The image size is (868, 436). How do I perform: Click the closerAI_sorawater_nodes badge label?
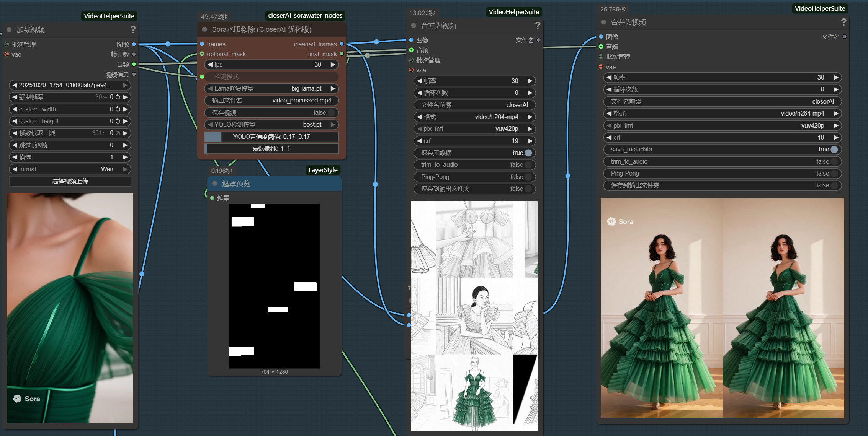(x=305, y=16)
